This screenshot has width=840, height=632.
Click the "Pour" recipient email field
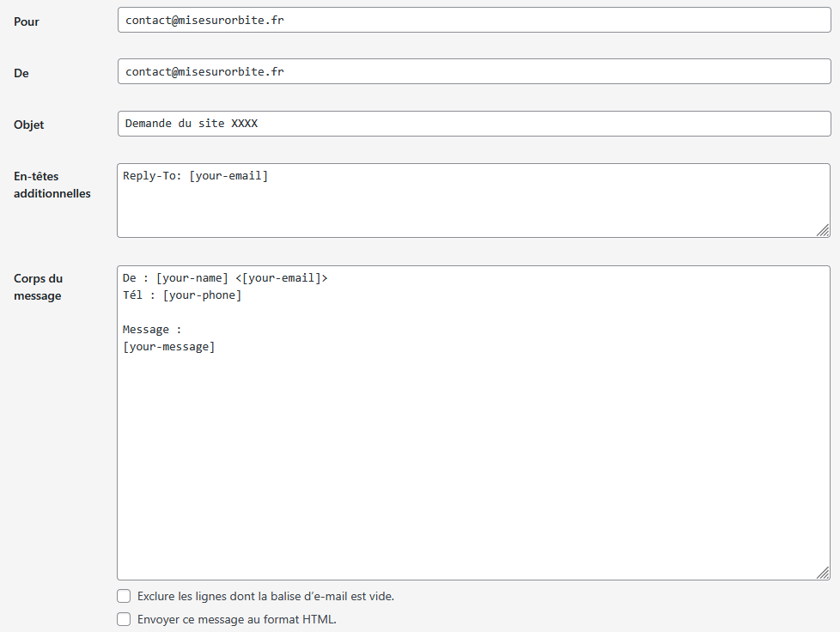point(473,20)
